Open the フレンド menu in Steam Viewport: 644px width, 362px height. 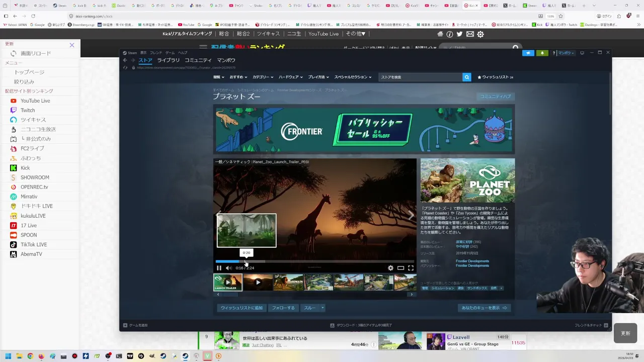(156, 53)
